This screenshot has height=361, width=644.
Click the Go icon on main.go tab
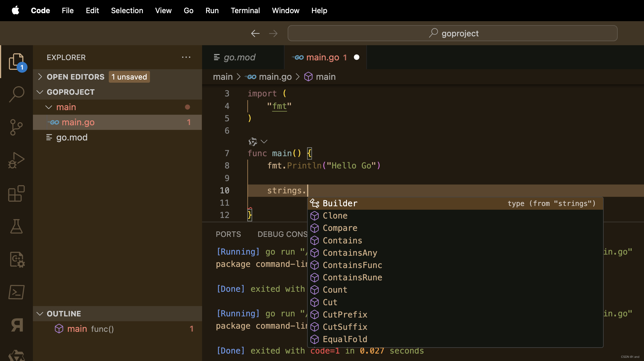click(x=298, y=57)
